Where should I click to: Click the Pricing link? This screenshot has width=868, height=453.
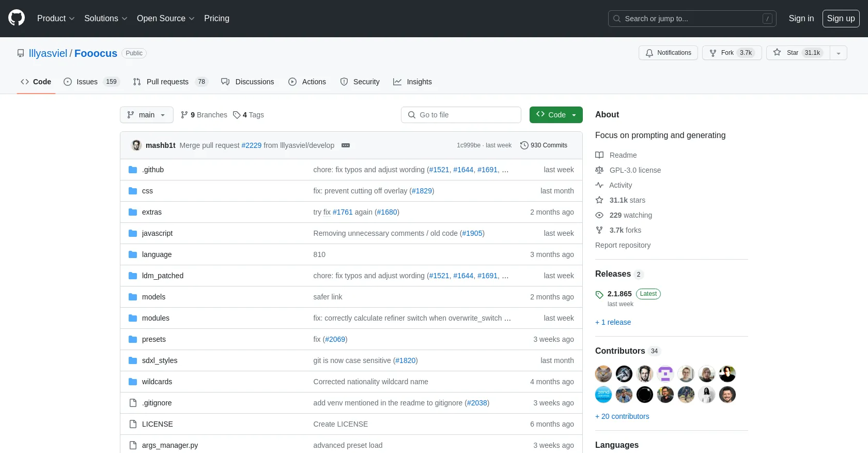click(x=216, y=19)
